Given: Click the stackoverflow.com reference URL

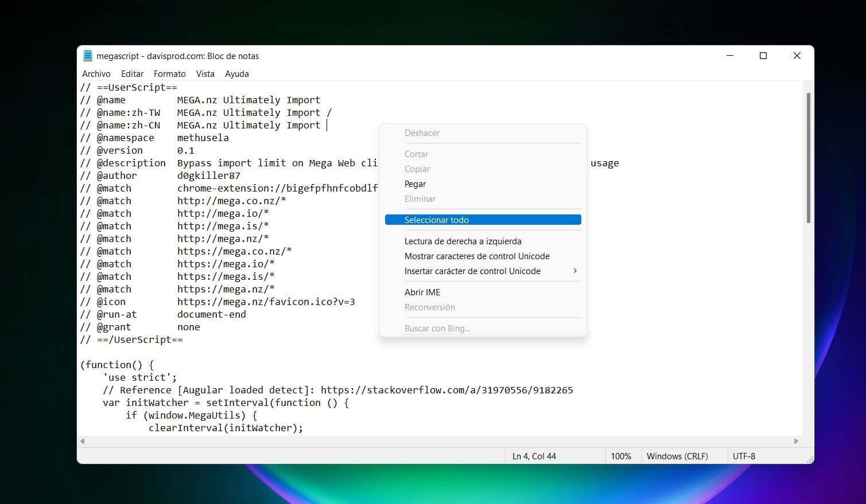Looking at the screenshot, I should [x=447, y=390].
